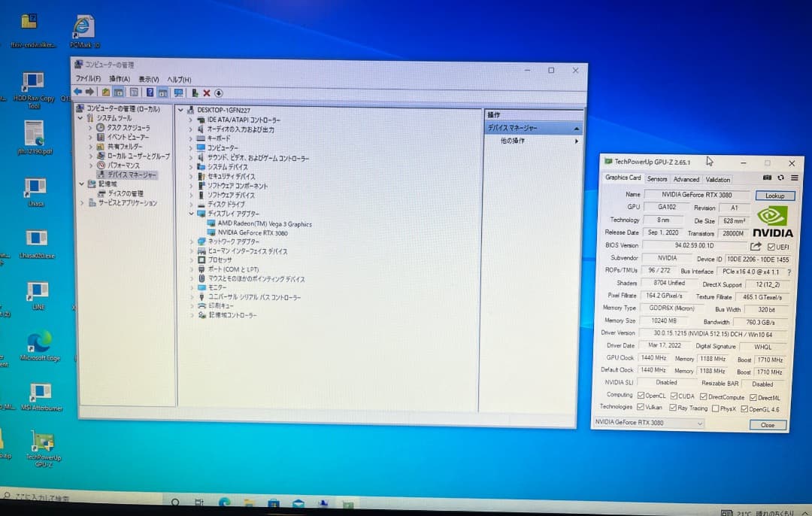Click the scan hardware monitor toolbar icon
Image resolution: width=812 pixels, height=516 pixels.
tap(178, 93)
